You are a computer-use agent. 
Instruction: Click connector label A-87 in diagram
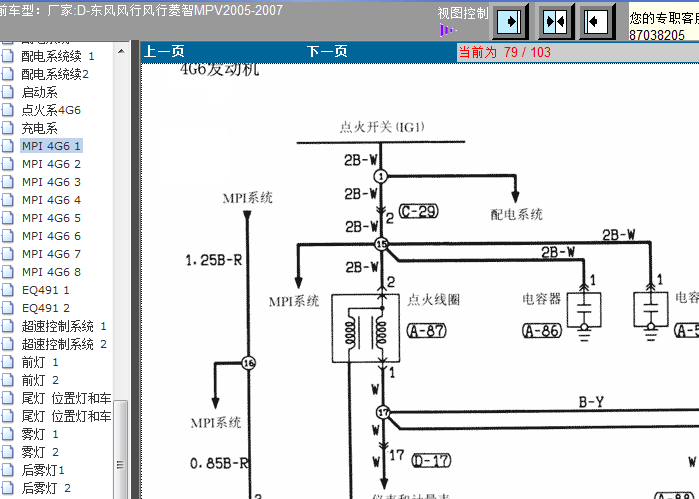(427, 331)
